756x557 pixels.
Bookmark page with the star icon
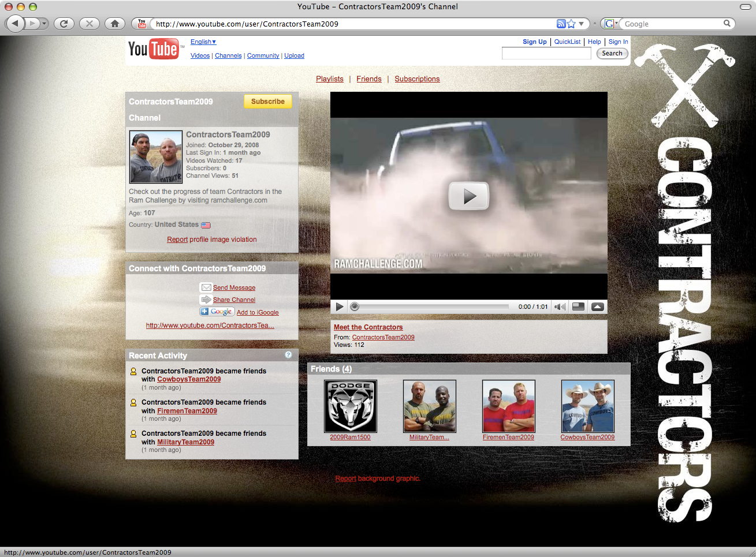(x=571, y=24)
